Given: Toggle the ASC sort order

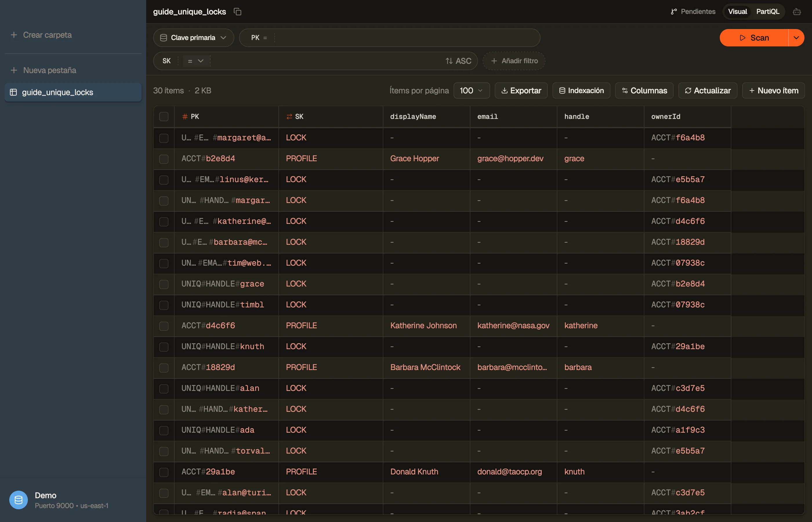Looking at the screenshot, I should pyautogui.click(x=458, y=61).
